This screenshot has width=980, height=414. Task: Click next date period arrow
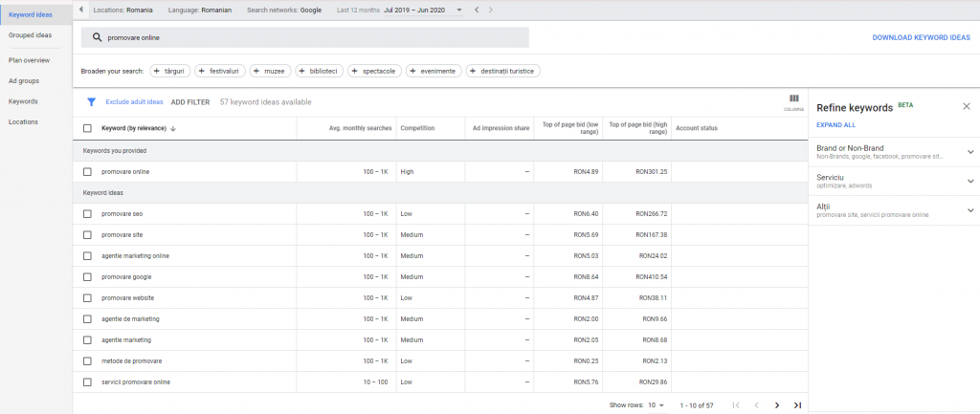491,10
